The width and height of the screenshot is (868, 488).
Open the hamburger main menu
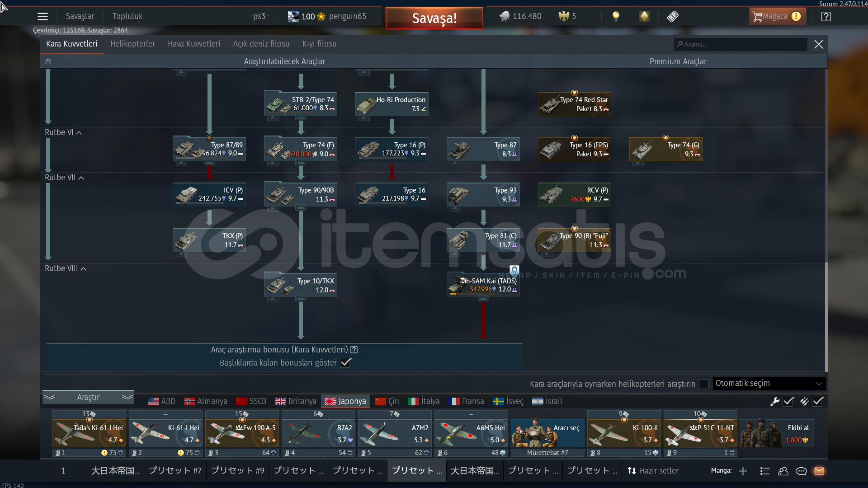[42, 17]
